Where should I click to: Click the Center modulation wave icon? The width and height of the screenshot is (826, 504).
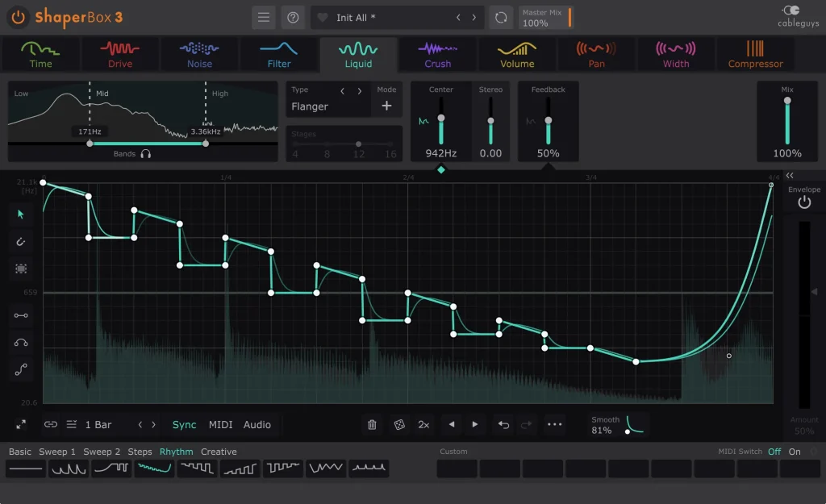pyautogui.click(x=423, y=121)
